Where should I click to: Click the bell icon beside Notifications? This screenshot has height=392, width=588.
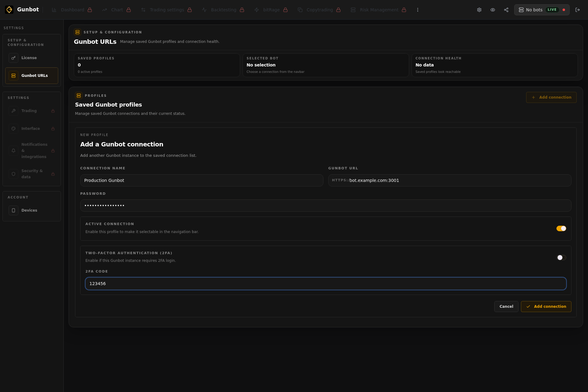pyautogui.click(x=13, y=151)
